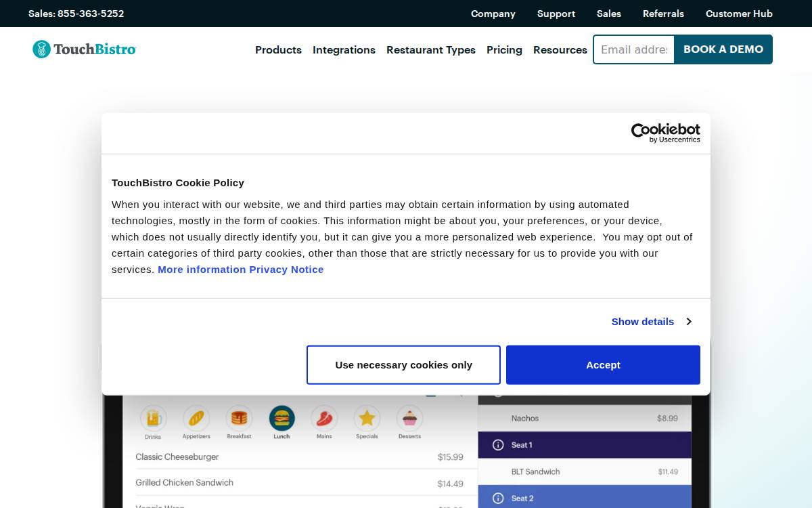Viewport: 812px width, 508px height.
Task: Select the Seat 2 header row
Action: (585, 498)
